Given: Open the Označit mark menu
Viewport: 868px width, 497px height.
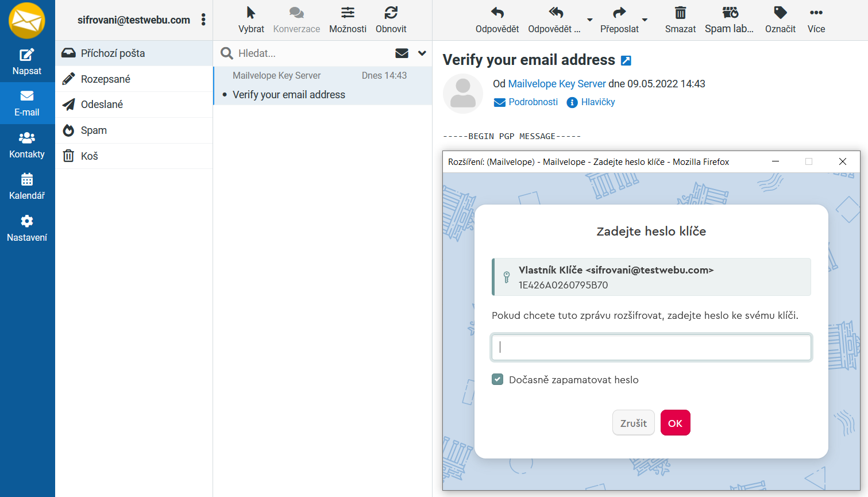Looking at the screenshot, I should click(x=780, y=20).
